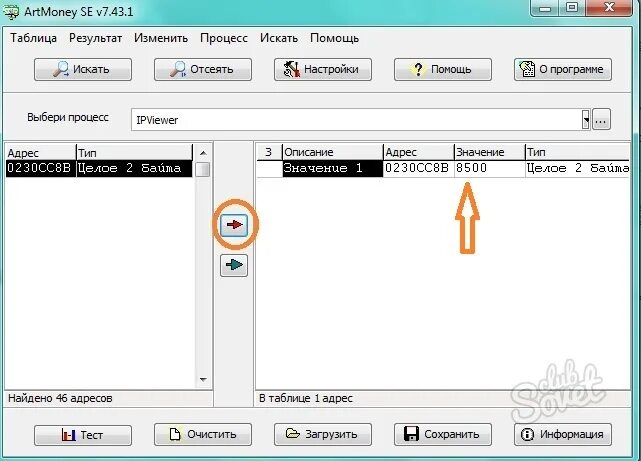Click the З column header in right table

pos(269,152)
